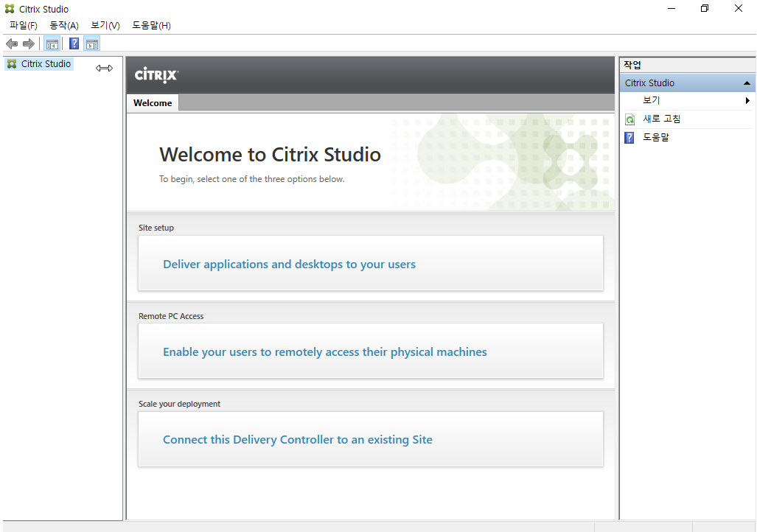Open the 도움말(H) menu
The height and width of the screenshot is (532, 757).
152,25
